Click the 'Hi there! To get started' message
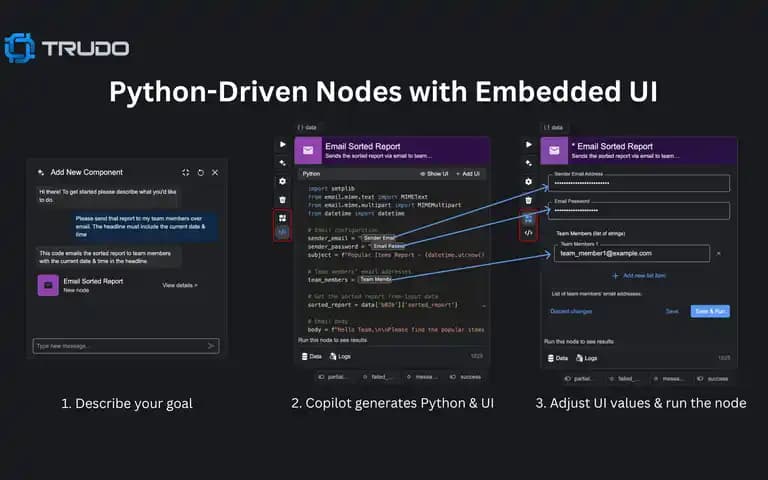 click(x=107, y=196)
